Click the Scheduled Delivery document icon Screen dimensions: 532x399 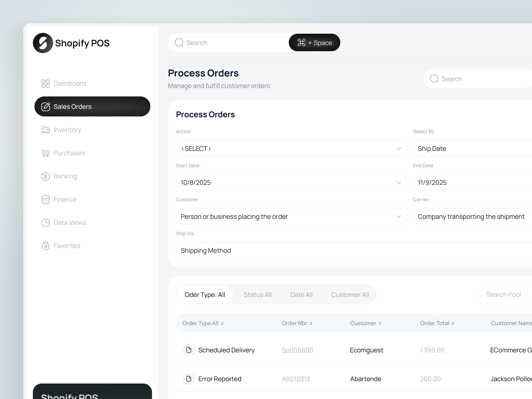[189, 350]
